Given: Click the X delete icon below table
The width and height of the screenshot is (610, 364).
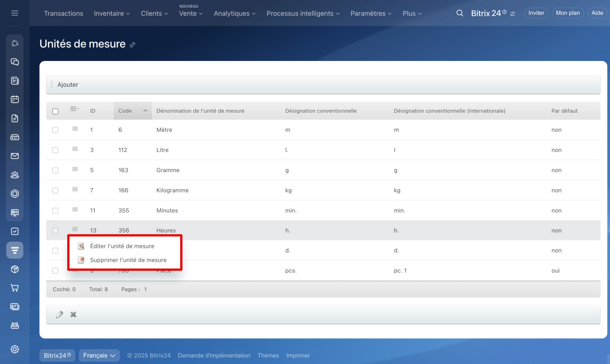Looking at the screenshot, I should tap(73, 314).
